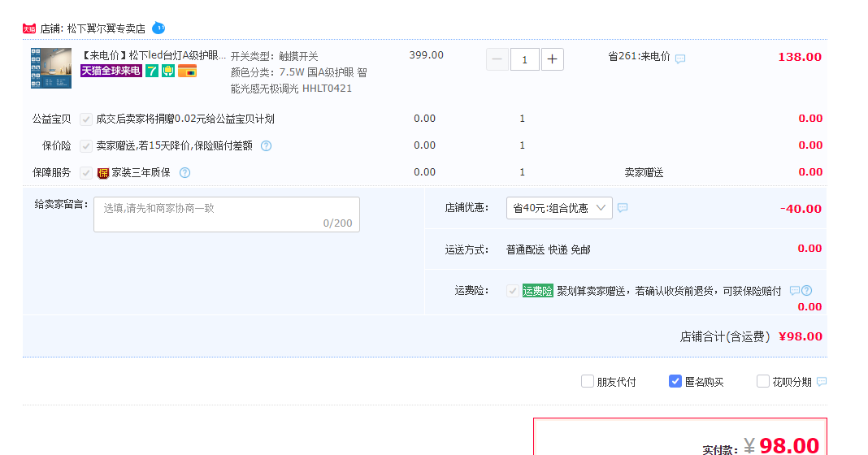Click the ¥98.00 store total amount
Image resolution: width=868 pixels, height=455 pixels.
tap(801, 336)
